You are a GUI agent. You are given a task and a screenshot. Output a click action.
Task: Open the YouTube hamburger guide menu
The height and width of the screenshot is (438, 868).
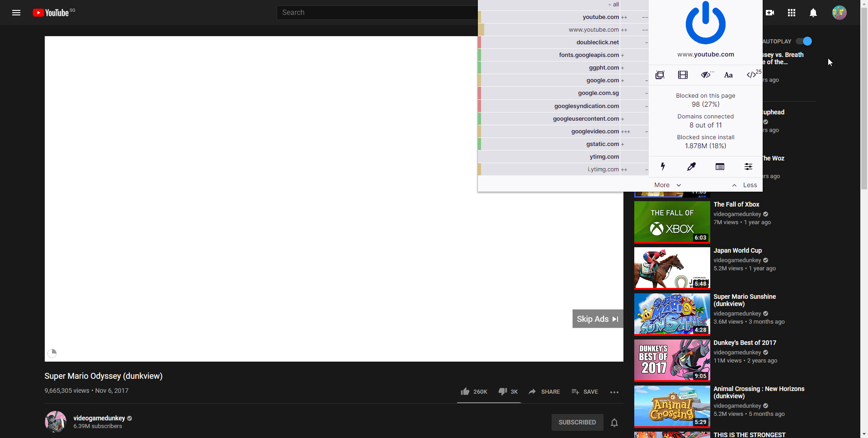pos(16,13)
